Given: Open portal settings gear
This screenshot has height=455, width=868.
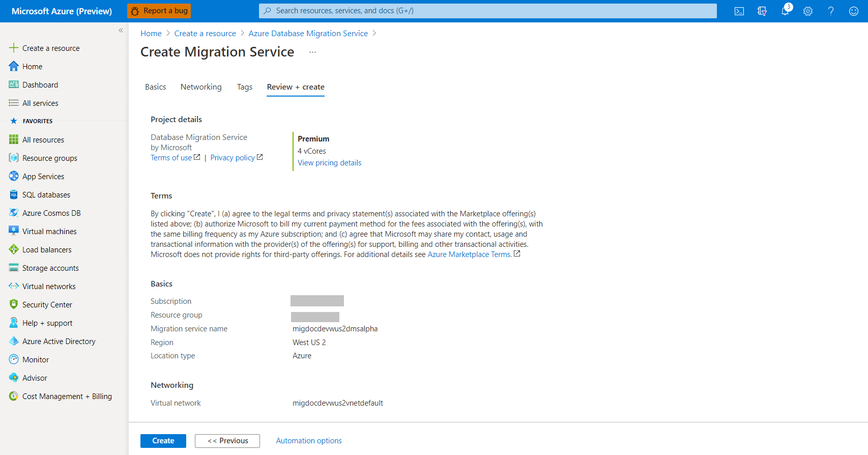Looking at the screenshot, I should tap(808, 11).
